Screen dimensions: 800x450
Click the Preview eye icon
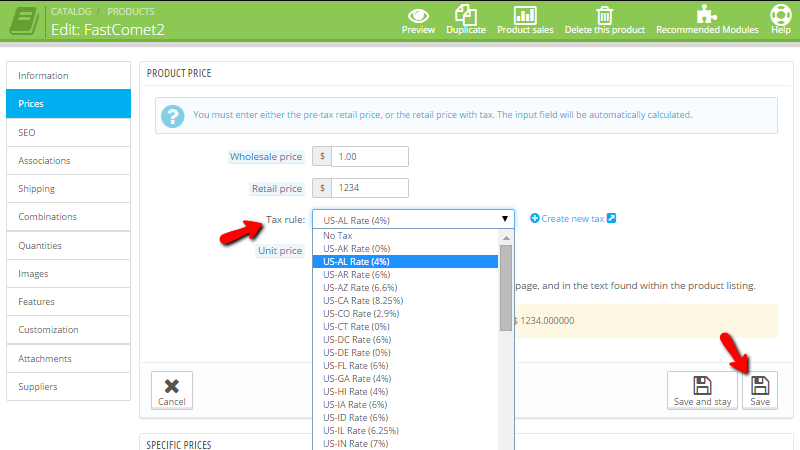tap(418, 14)
